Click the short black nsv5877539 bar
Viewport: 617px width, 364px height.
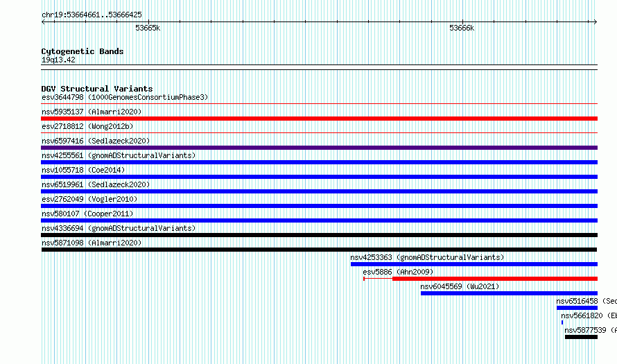pyautogui.click(x=581, y=337)
